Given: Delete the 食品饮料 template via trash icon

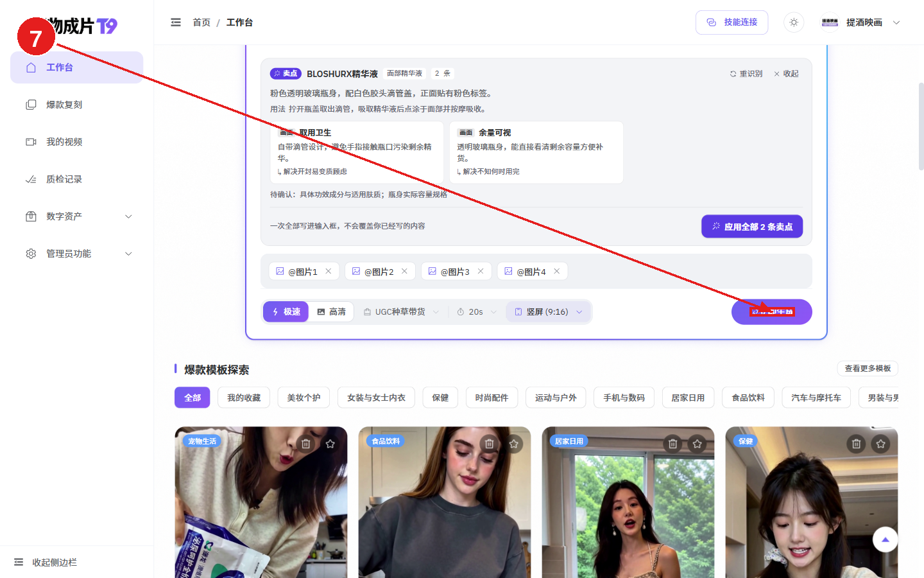Looking at the screenshot, I should coord(490,444).
